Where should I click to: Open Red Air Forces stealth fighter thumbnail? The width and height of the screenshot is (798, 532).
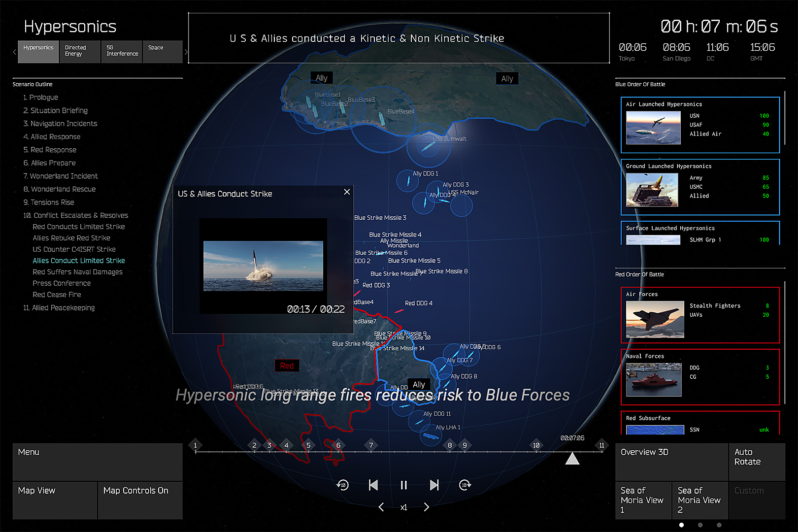click(655, 319)
